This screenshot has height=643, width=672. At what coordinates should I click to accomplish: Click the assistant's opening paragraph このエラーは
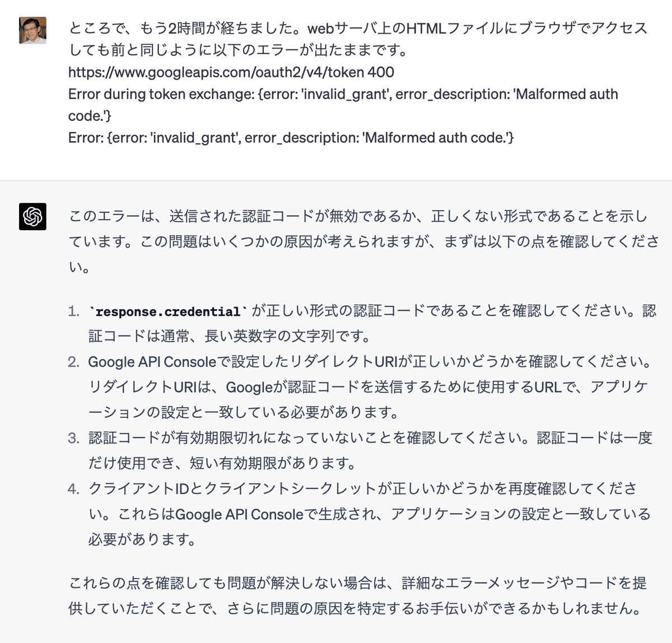(x=364, y=241)
